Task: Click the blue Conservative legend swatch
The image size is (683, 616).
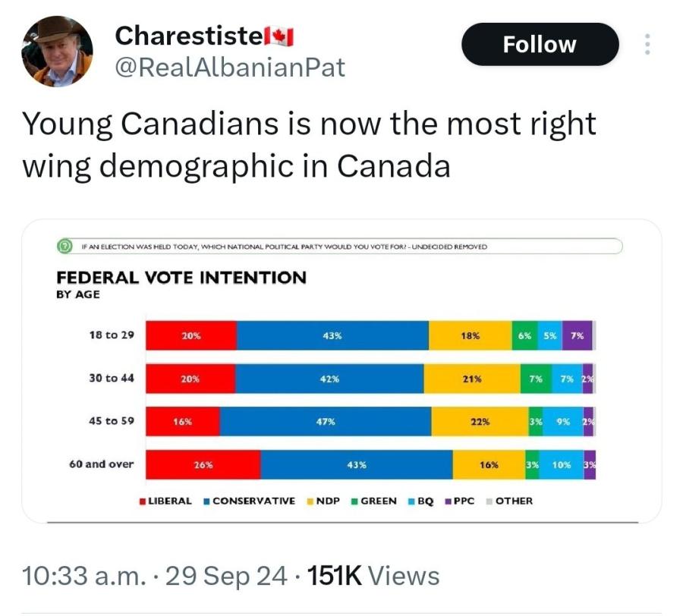Action: (206, 501)
